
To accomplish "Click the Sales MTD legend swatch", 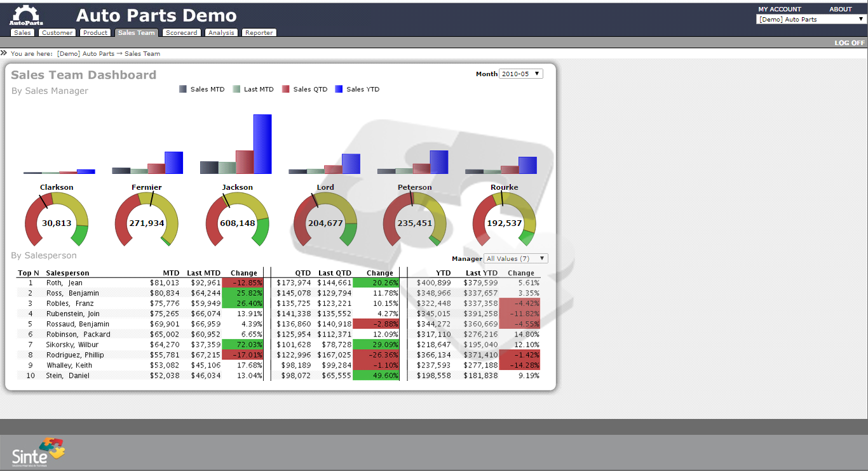I will coord(184,90).
